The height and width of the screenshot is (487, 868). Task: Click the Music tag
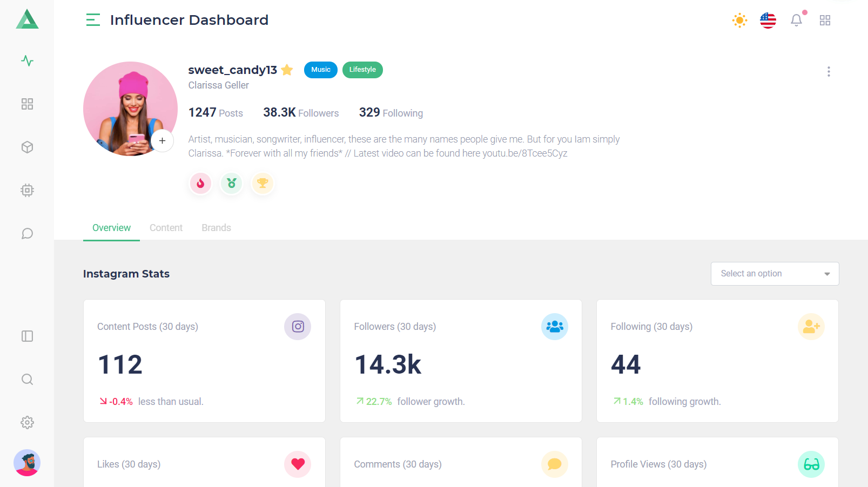coord(321,70)
